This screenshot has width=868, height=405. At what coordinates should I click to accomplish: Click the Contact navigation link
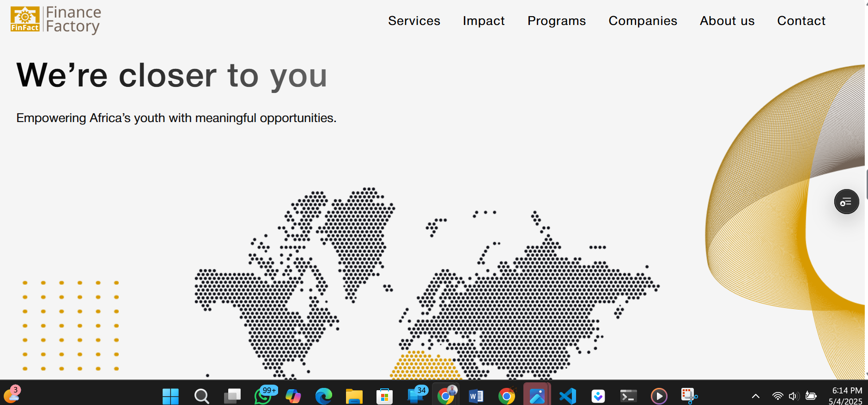pos(801,21)
